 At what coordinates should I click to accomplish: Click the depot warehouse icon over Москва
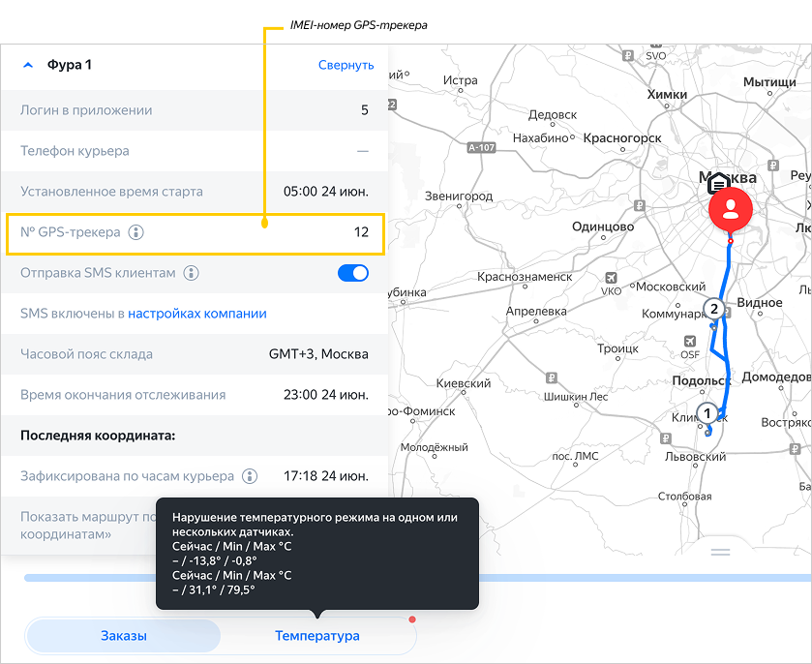pyautogui.click(x=718, y=183)
